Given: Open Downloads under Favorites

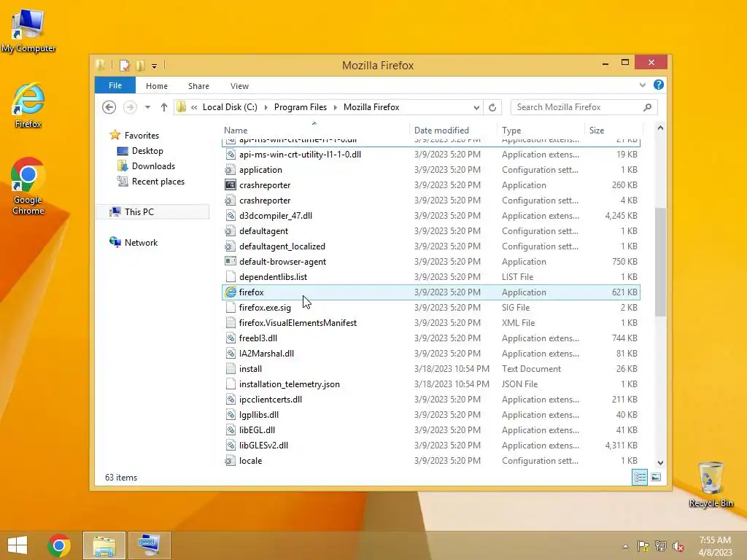Looking at the screenshot, I should 153,166.
